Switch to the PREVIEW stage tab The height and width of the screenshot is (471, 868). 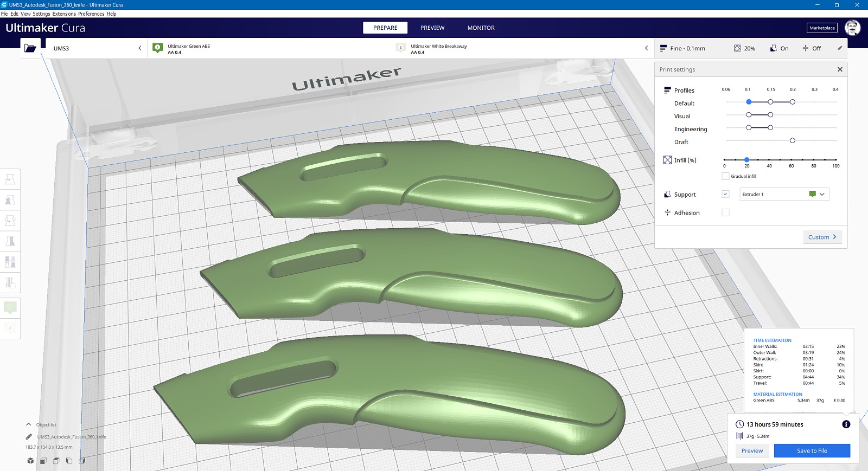(432, 28)
